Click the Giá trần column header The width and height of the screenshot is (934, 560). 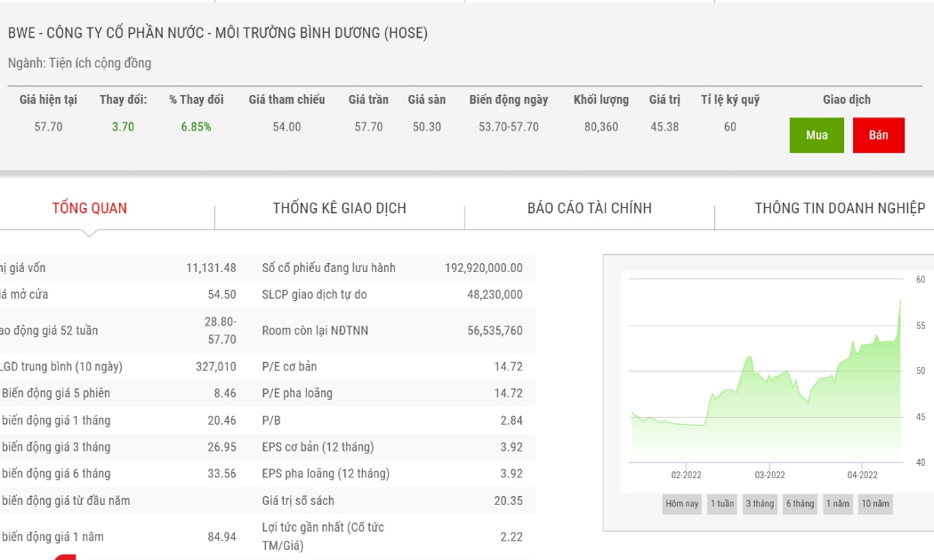pos(369,100)
